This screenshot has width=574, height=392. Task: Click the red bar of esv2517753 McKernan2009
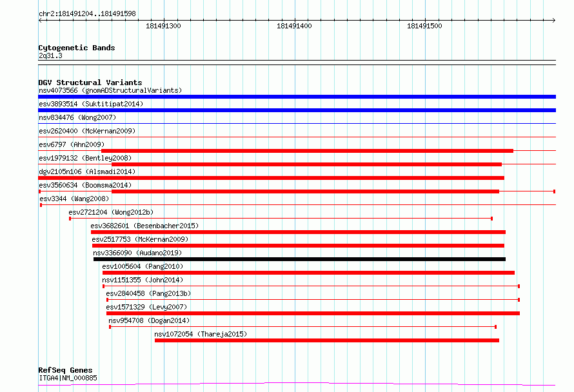tap(298, 246)
